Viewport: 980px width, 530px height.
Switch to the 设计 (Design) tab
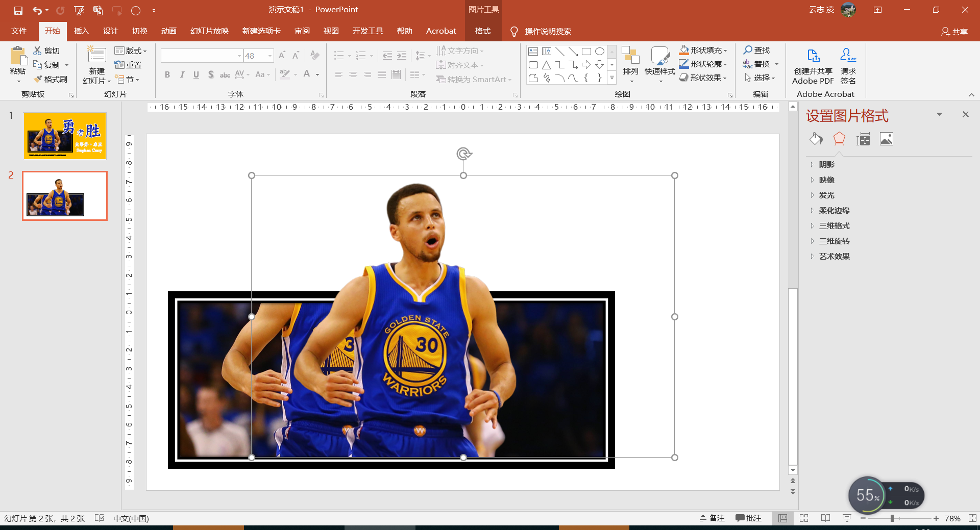110,31
